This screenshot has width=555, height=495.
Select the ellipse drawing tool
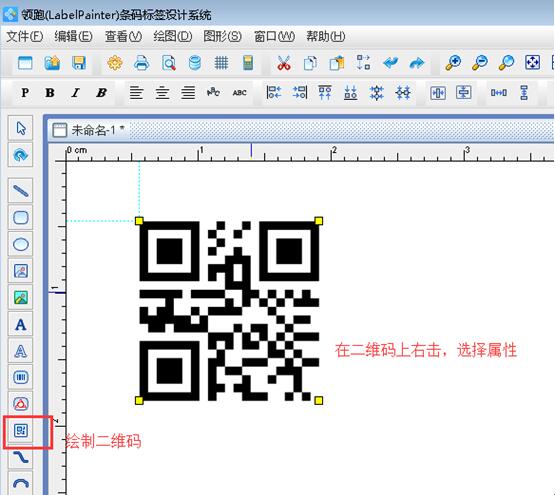(21, 244)
